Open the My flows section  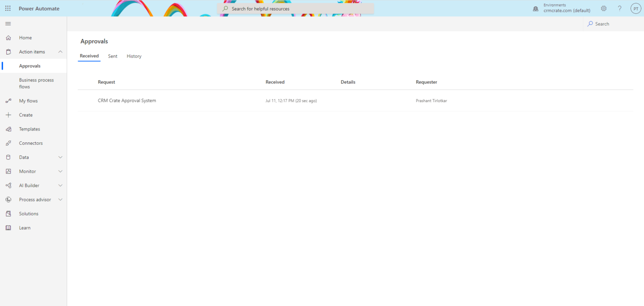pos(28,101)
